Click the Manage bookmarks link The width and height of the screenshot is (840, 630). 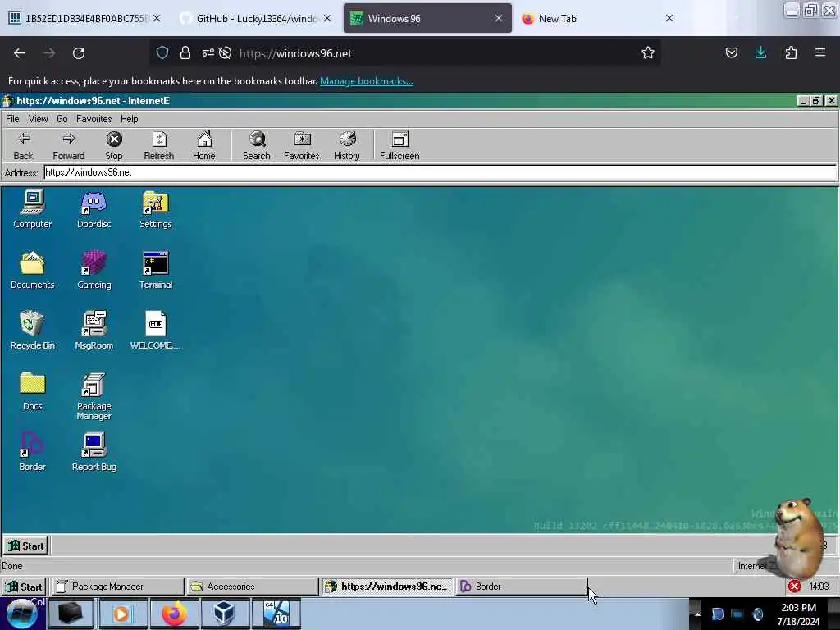[367, 81]
